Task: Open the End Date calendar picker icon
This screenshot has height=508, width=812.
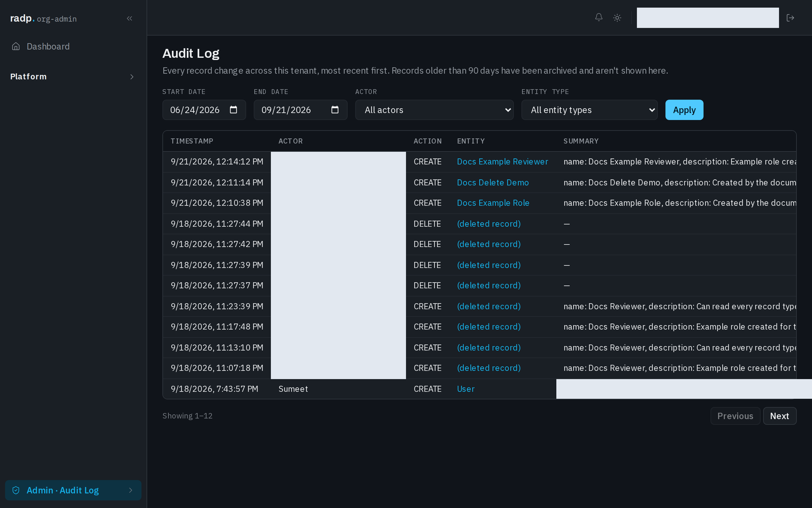Action: [335, 110]
